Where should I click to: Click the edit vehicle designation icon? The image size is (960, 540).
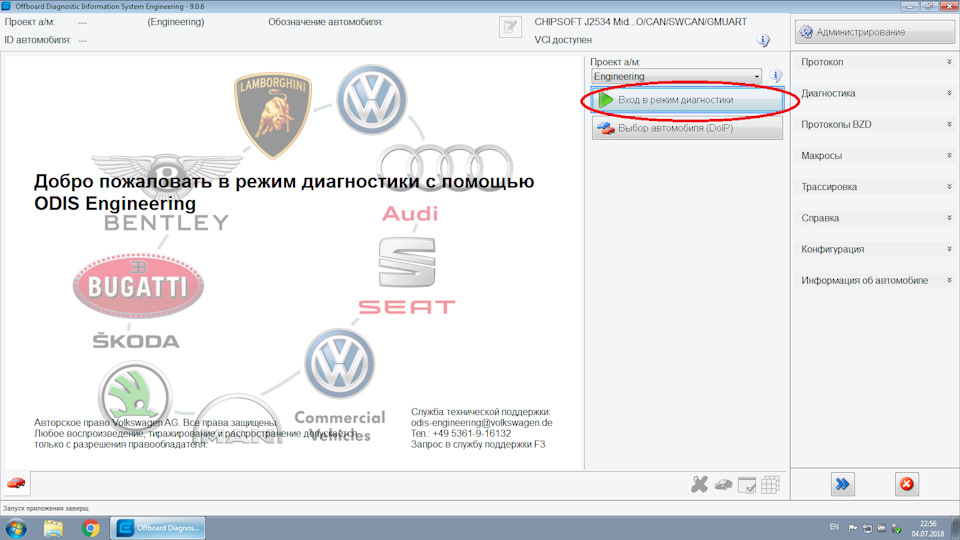click(510, 27)
